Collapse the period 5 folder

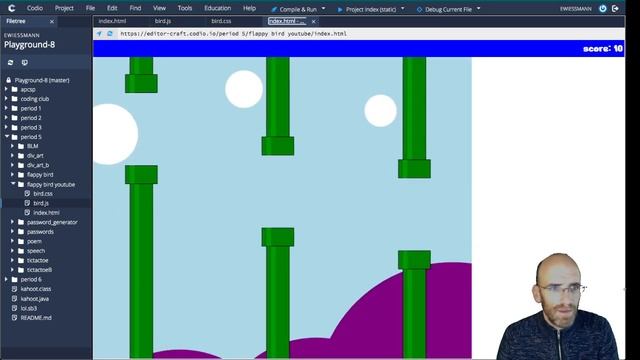(x=7, y=137)
